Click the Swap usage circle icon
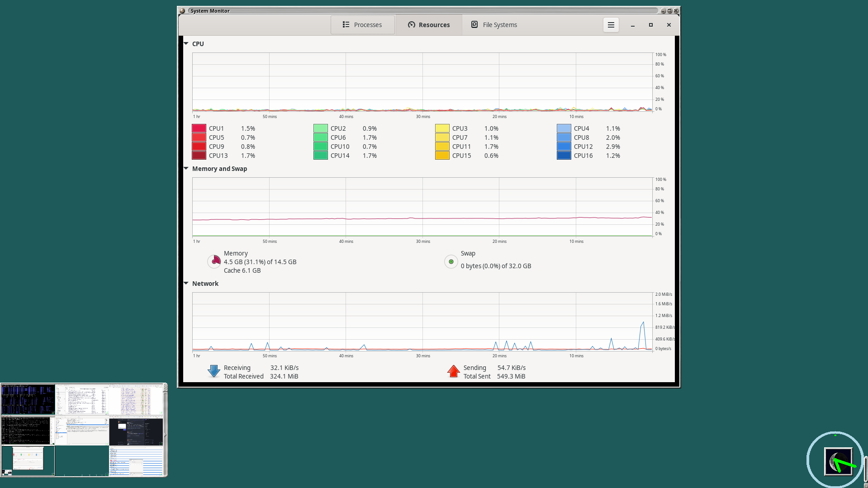The image size is (868, 488). tap(451, 261)
